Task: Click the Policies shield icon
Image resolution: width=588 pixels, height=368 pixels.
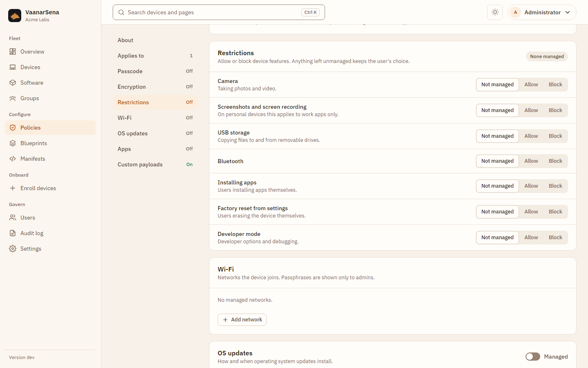Action: pos(13,128)
